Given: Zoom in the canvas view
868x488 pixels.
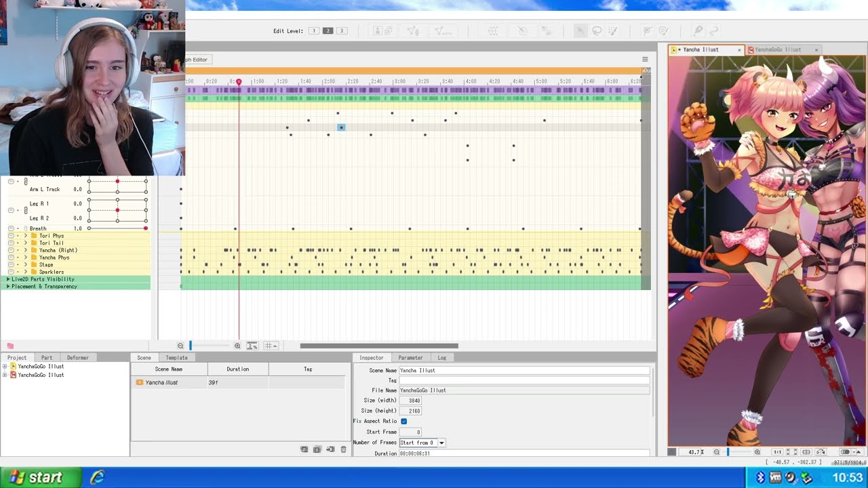Looking at the screenshot, I should [757, 452].
